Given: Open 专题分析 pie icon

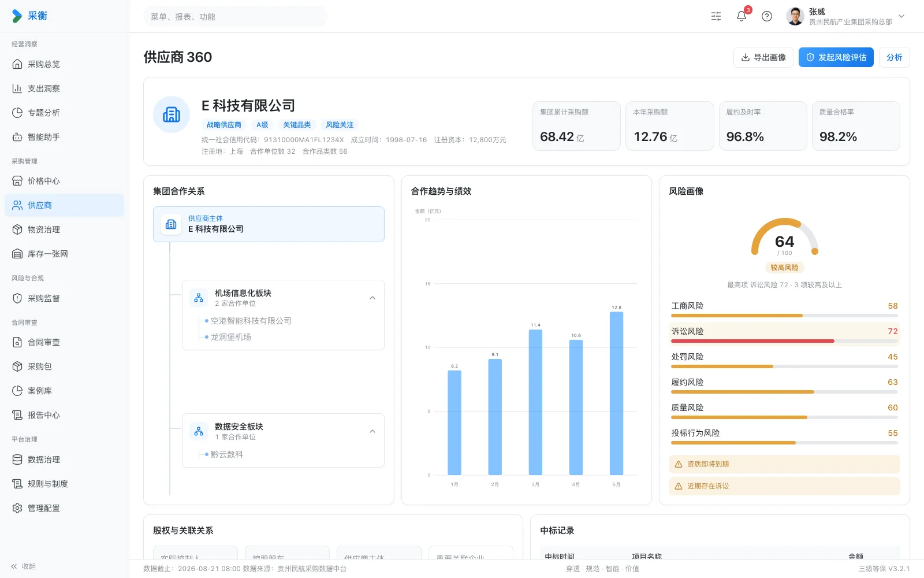Looking at the screenshot, I should (x=17, y=113).
